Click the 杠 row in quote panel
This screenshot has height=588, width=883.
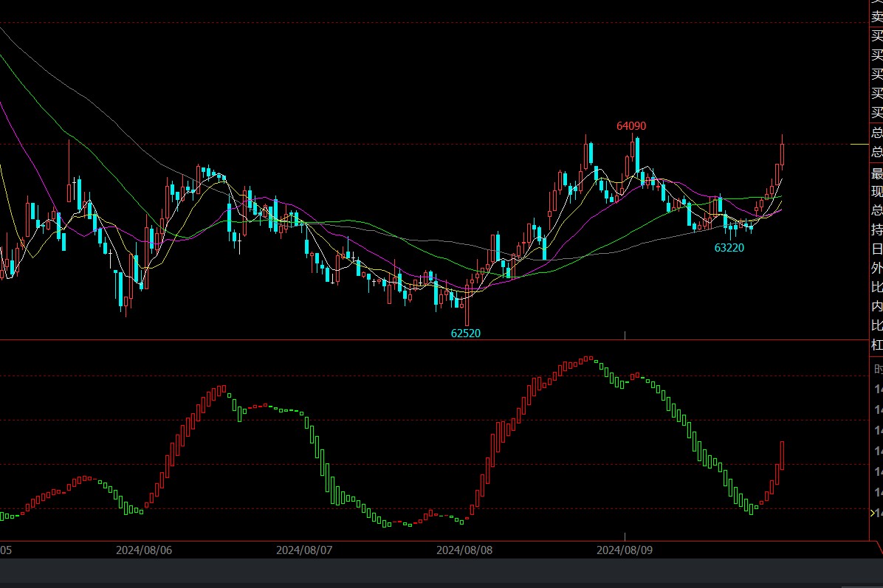pos(877,345)
